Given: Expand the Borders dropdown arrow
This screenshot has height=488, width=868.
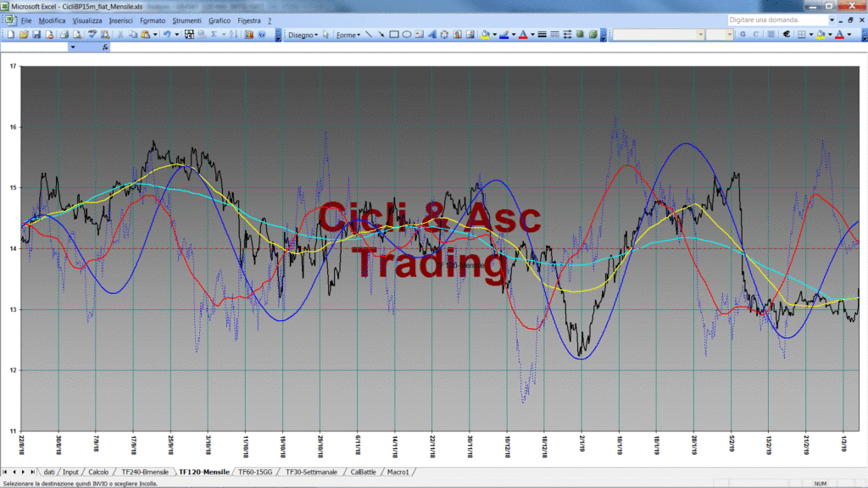Looking at the screenshot, I should [811, 34].
